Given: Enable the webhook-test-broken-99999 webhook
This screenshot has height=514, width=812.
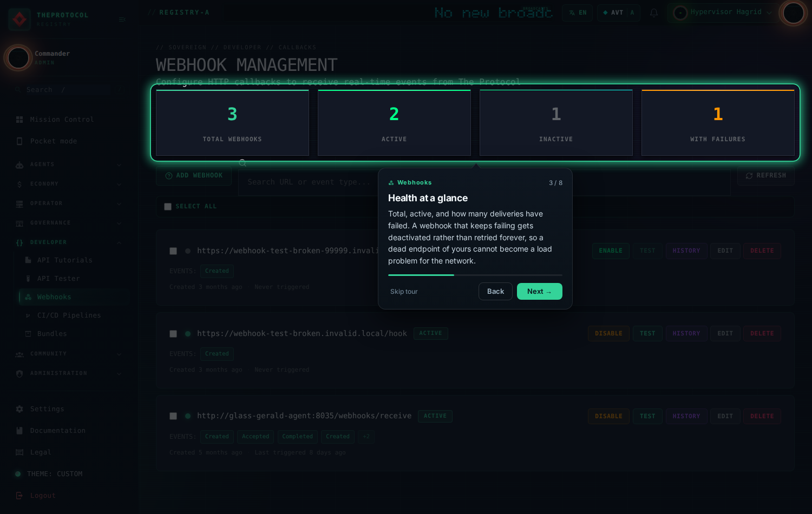Looking at the screenshot, I should click(611, 251).
